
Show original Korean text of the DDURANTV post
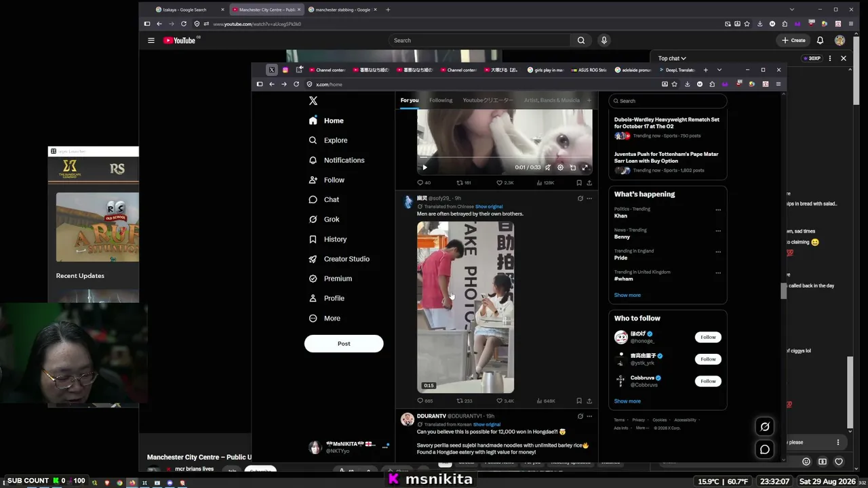tap(487, 424)
